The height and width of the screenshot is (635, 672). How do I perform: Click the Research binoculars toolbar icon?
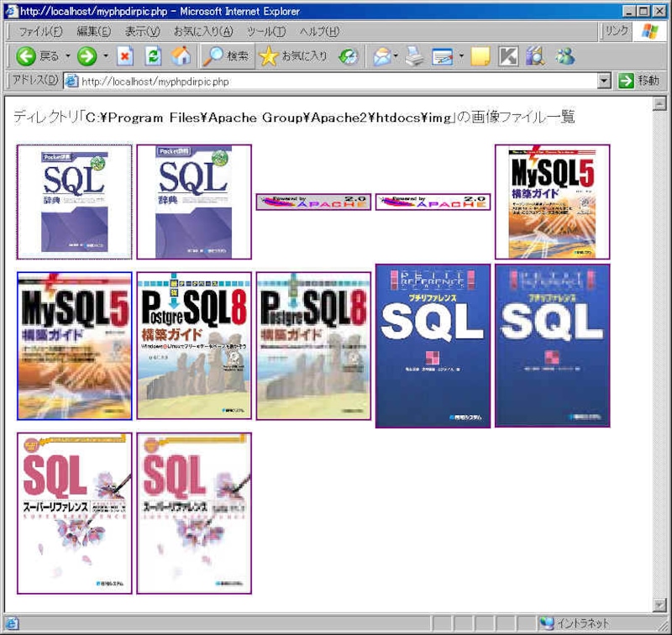[535, 56]
